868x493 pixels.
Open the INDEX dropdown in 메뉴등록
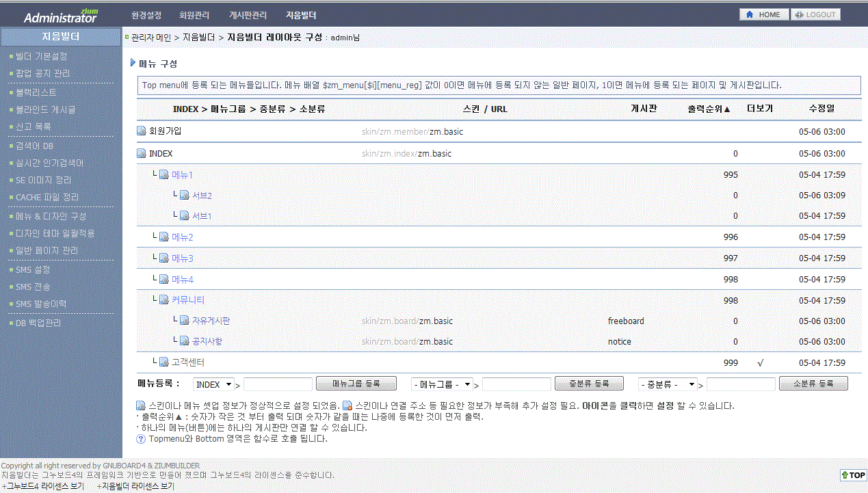pos(214,384)
